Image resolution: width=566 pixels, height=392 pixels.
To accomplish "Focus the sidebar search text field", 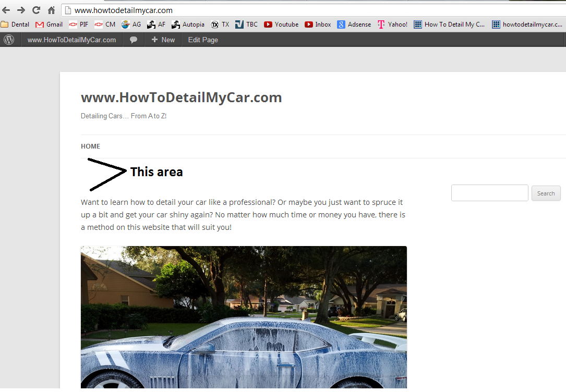I will tap(489, 193).
